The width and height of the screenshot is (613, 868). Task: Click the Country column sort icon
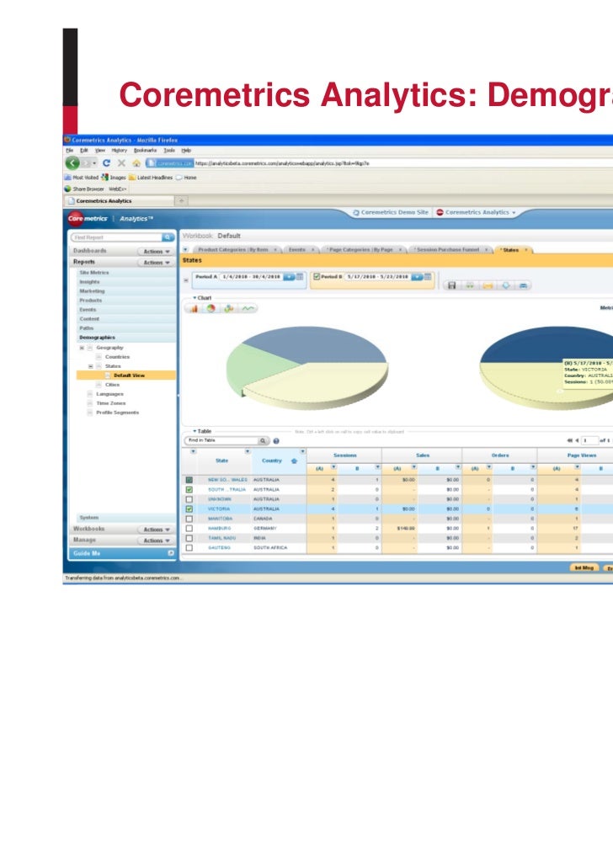point(294,461)
